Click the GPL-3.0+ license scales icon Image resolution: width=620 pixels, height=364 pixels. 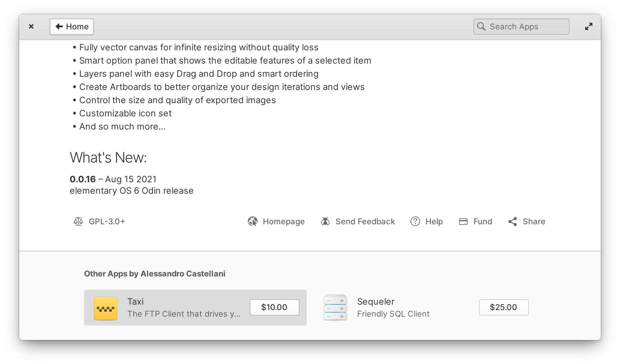point(78,222)
